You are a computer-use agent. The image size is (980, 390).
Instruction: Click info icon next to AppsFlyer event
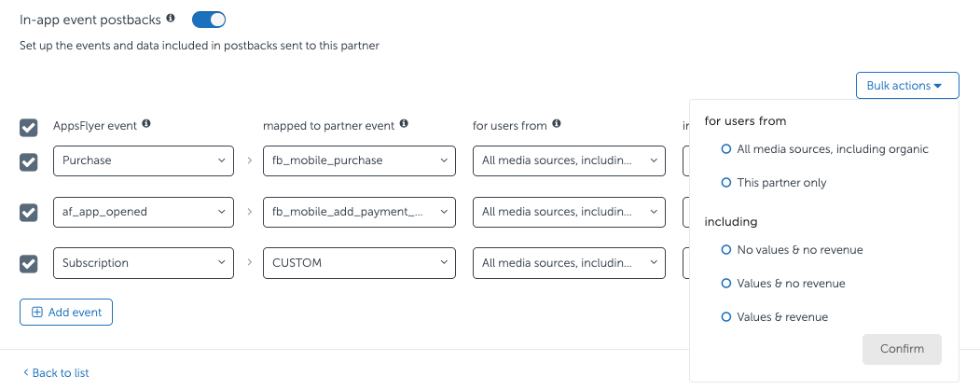tap(146, 124)
